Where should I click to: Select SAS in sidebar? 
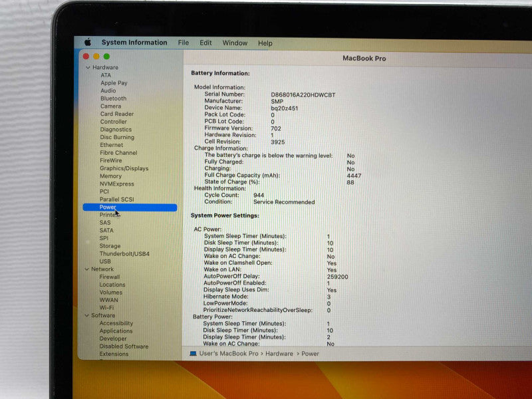tap(105, 223)
